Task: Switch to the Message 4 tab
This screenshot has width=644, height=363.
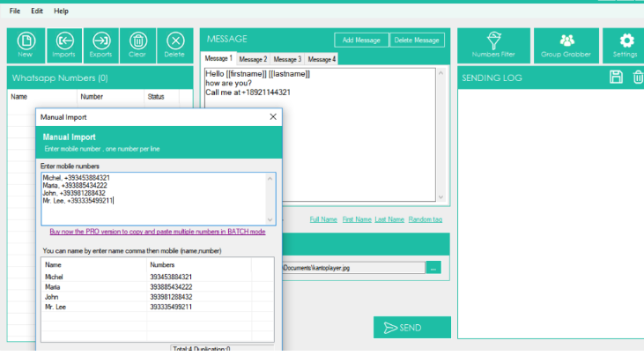Action: coord(322,59)
